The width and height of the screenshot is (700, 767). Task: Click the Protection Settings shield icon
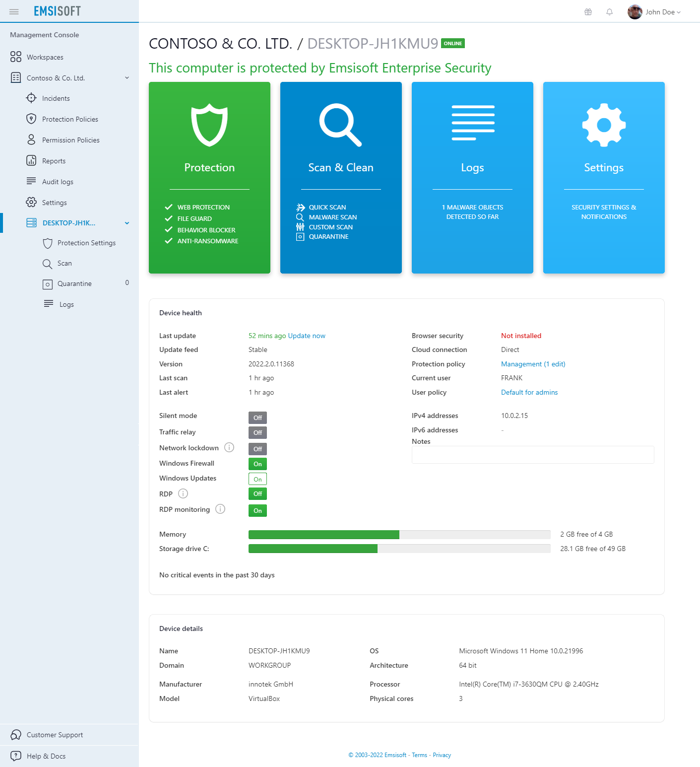point(48,243)
